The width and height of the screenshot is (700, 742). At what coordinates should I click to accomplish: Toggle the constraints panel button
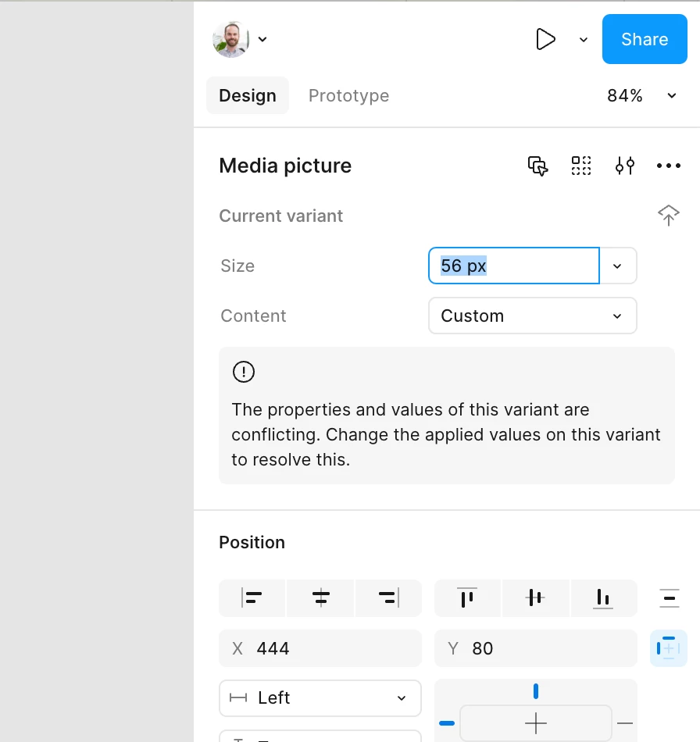(668, 648)
